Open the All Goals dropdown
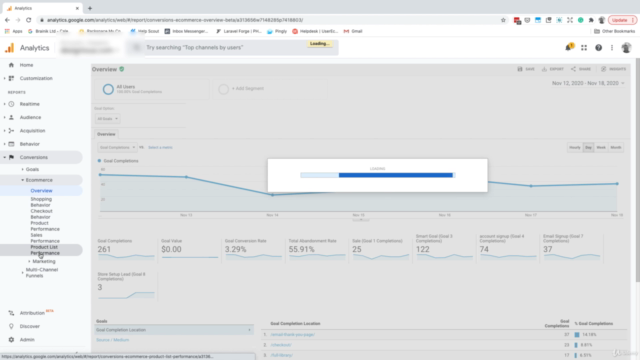Viewport: 640px width, 360px height. tap(107, 119)
